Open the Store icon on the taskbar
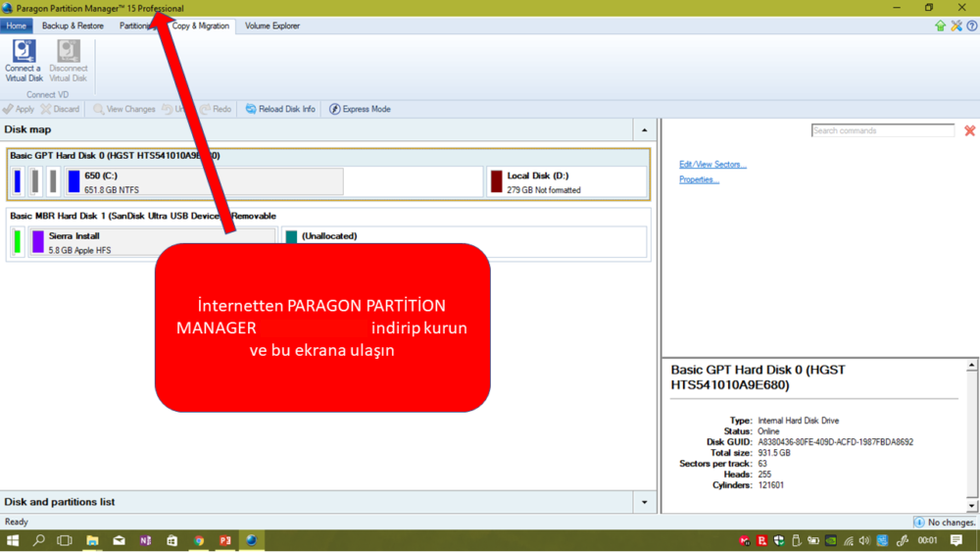Image resolution: width=980 pixels, height=552 pixels. pyautogui.click(x=171, y=541)
